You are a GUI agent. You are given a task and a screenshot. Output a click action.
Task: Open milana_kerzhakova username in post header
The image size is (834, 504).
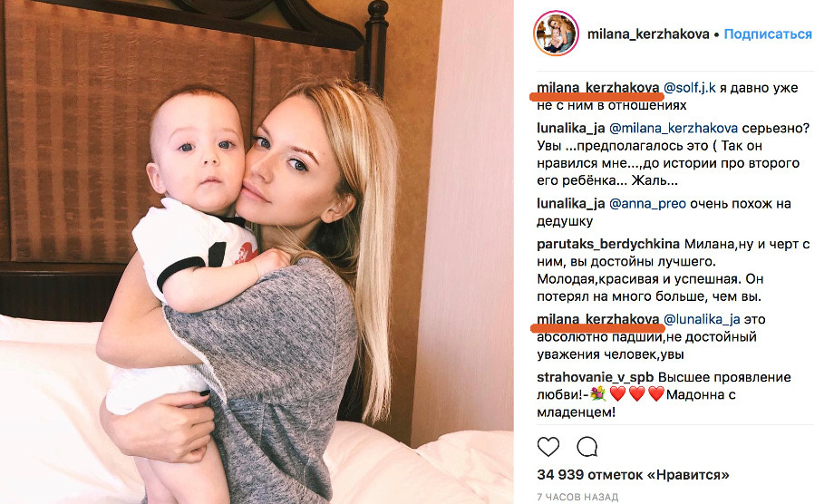pyautogui.click(x=648, y=34)
